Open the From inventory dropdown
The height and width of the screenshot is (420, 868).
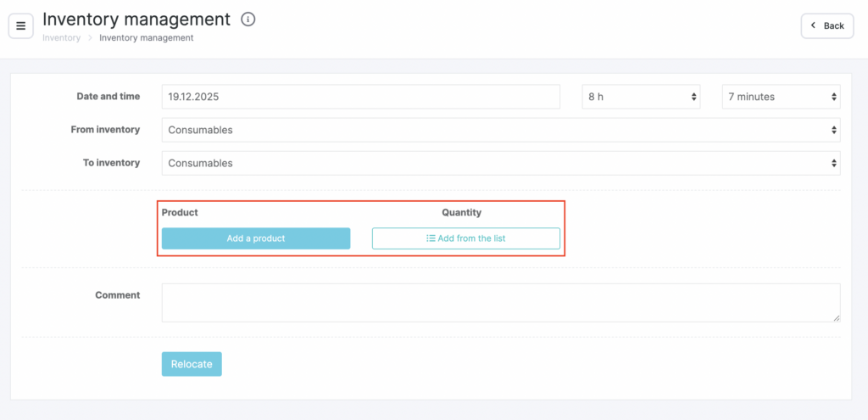500,130
